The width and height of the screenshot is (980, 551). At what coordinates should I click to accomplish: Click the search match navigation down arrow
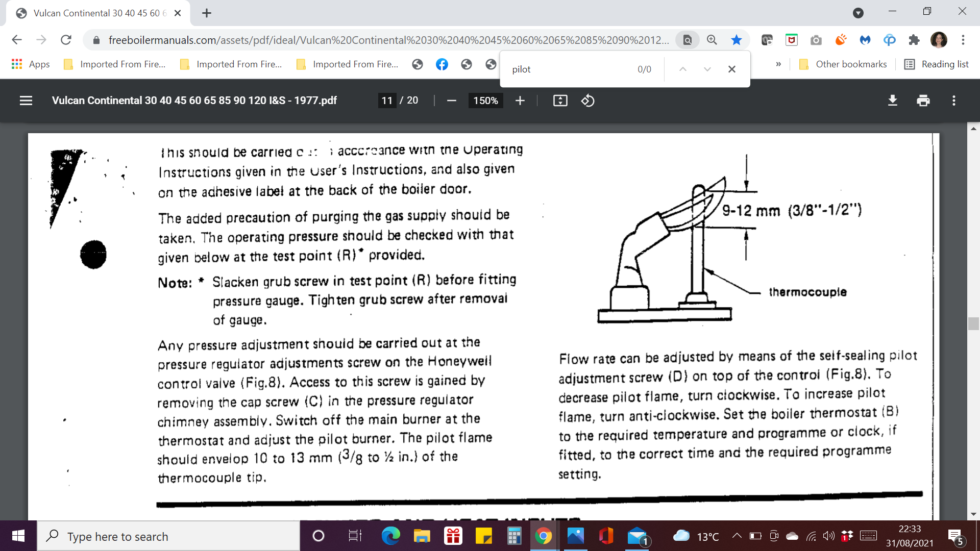pyautogui.click(x=706, y=69)
